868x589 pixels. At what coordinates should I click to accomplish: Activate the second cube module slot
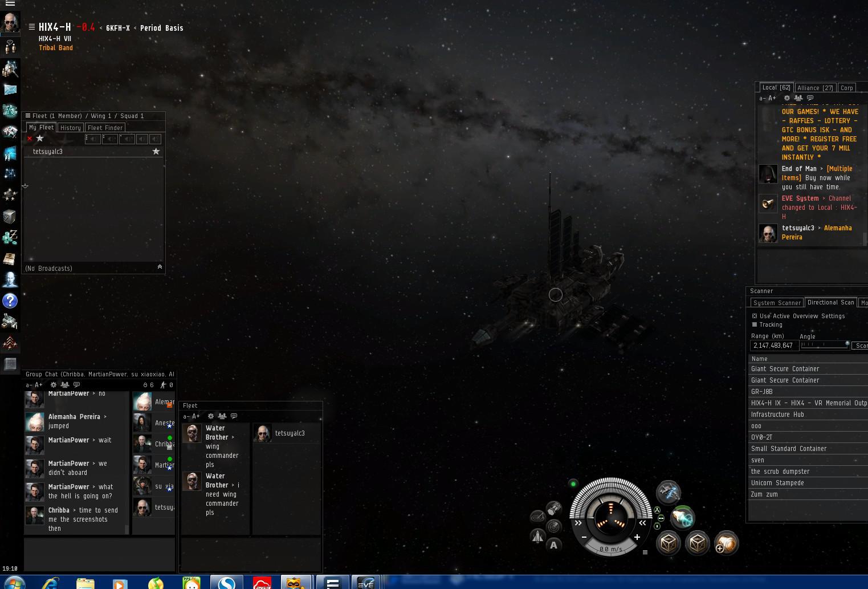pos(698,543)
